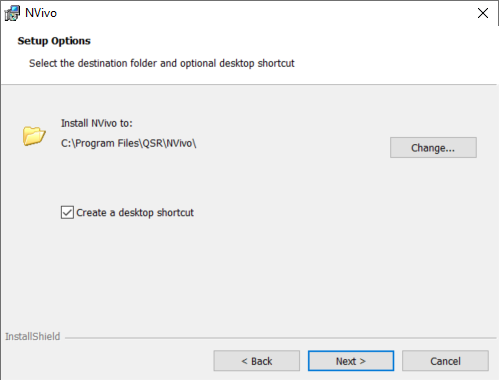Uncheck Create a desktop shortcut checkbox
Viewport: 499px width, 380px height.
tap(67, 212)
